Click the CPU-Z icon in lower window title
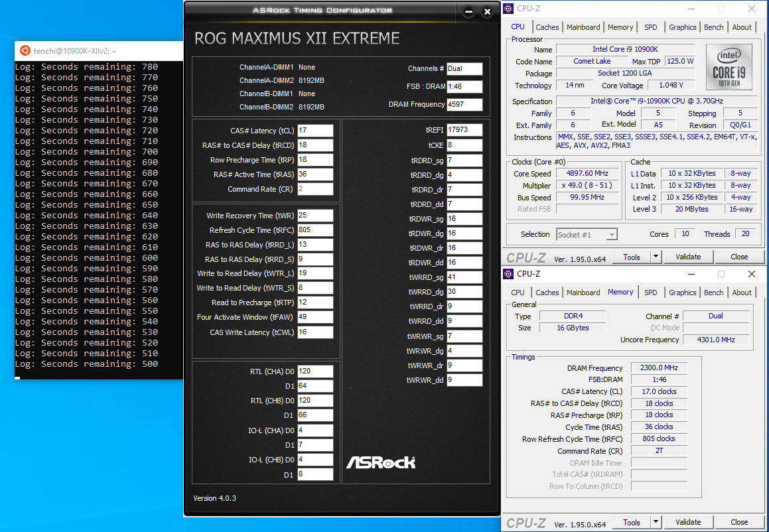 509,273
